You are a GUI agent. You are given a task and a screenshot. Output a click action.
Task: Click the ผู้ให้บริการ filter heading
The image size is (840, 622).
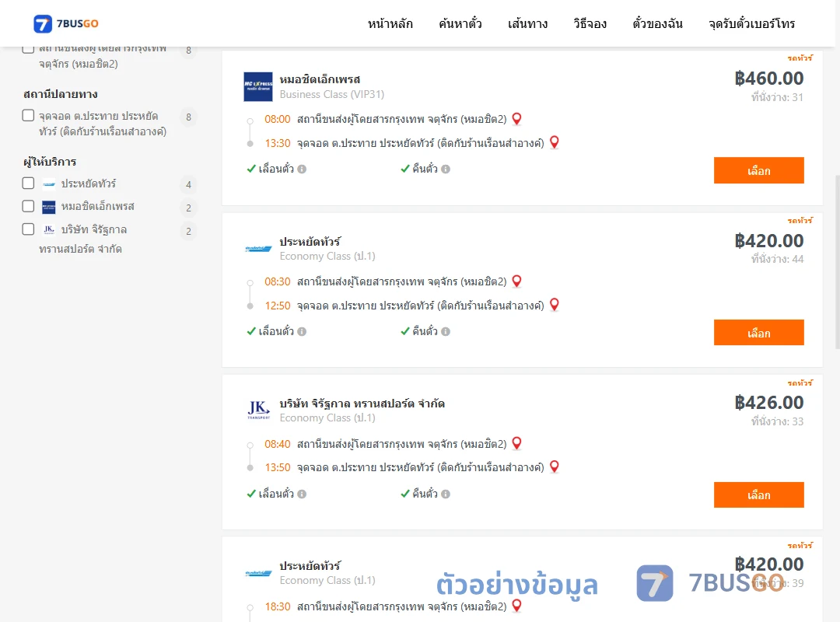tap(50, 162)
